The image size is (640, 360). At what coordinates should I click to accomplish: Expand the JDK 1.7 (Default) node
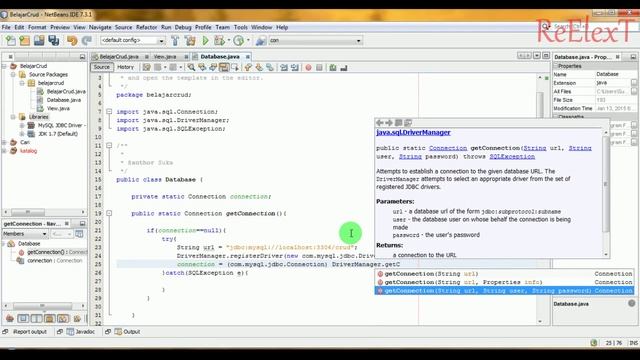[22, 134]
